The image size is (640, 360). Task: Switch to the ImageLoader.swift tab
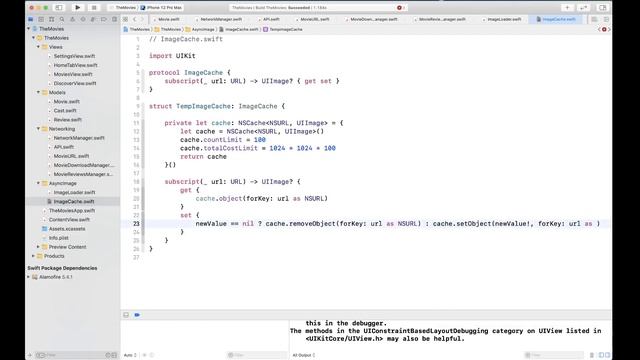(x=504, y=19)
